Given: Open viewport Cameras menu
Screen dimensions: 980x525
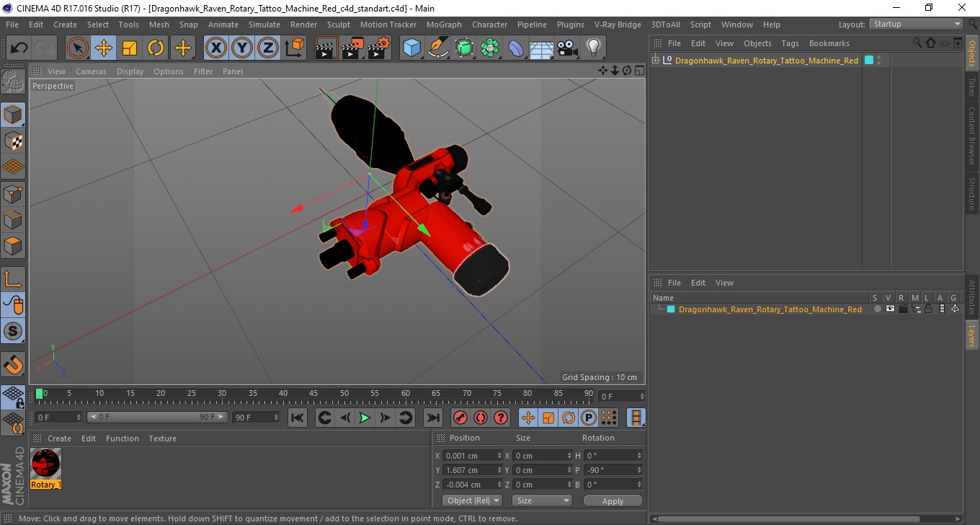Looking at the screenshot, I should tap(91, 71).
